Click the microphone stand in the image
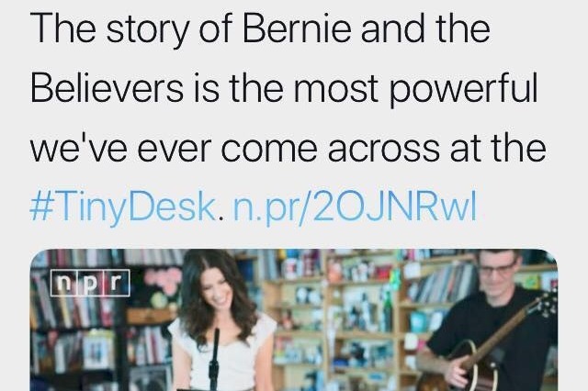Screen dimensions: 588x391 214,360
